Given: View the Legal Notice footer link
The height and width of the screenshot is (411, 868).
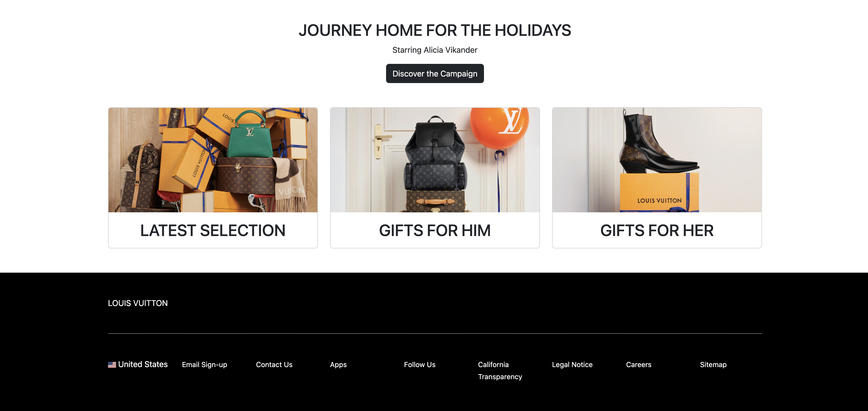Looking at the screenshot, I should [572, 365].
